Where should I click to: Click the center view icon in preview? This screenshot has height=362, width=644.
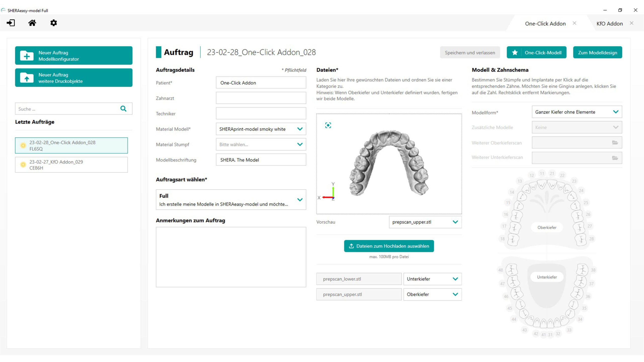coord(328,125)
